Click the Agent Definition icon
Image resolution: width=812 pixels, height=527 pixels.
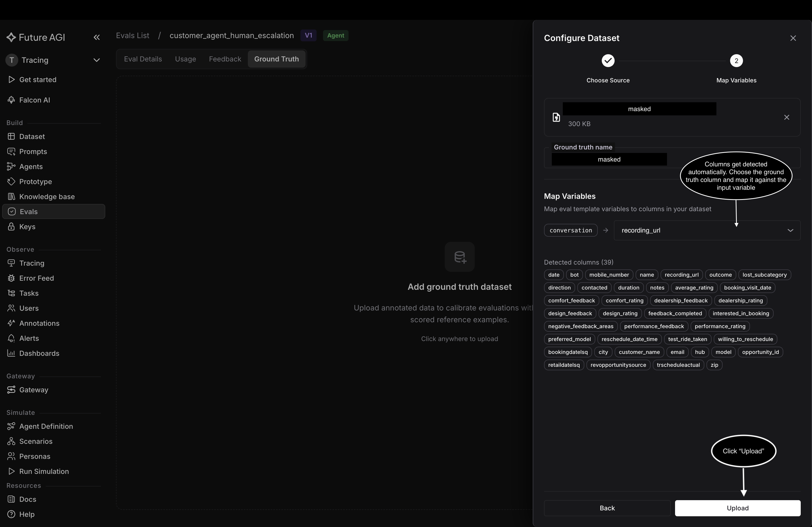[x=11, y=426]
